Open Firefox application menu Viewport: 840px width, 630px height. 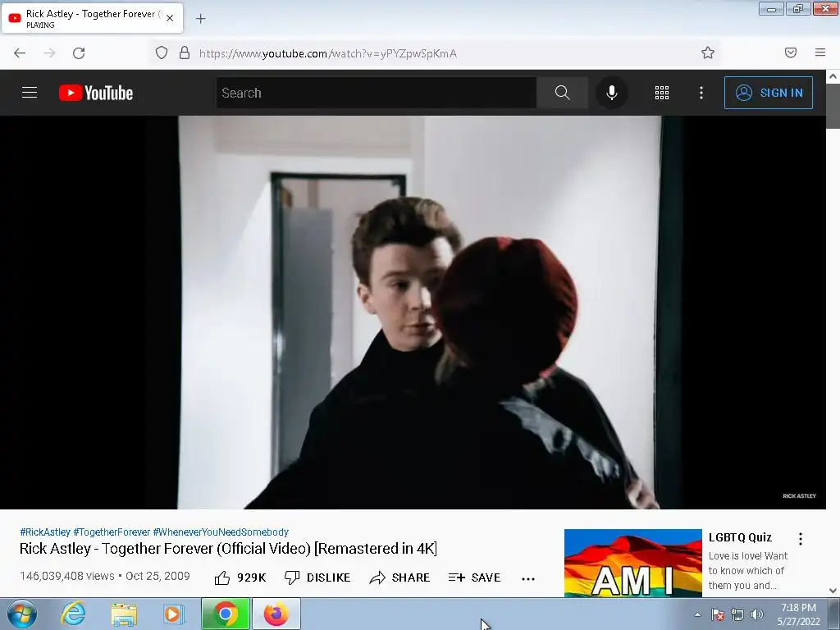coord(820,52)
